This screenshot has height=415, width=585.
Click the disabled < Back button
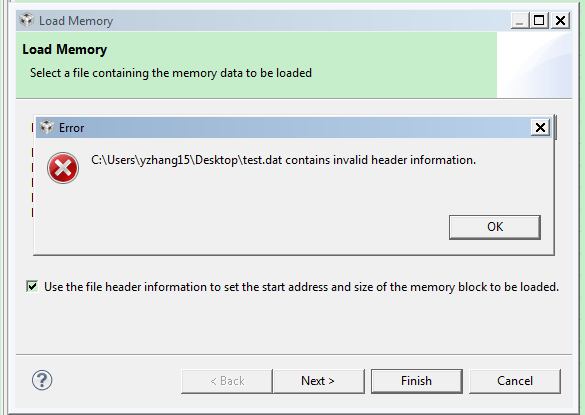pyautogui.click(x=227, y=381)
